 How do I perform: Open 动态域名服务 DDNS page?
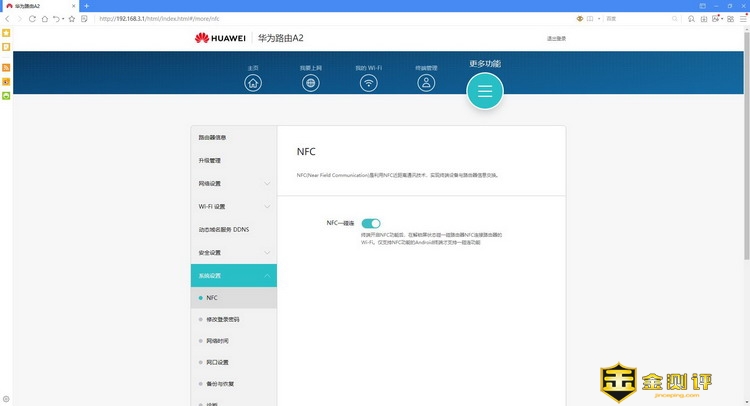[224, 229]
